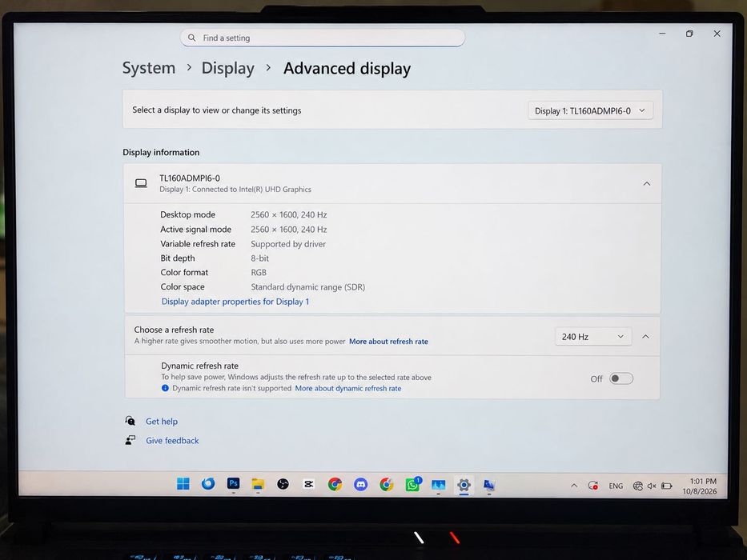
Task: Launch the blue swirl browser taskbar icon
Action: (x=207, y=484)
